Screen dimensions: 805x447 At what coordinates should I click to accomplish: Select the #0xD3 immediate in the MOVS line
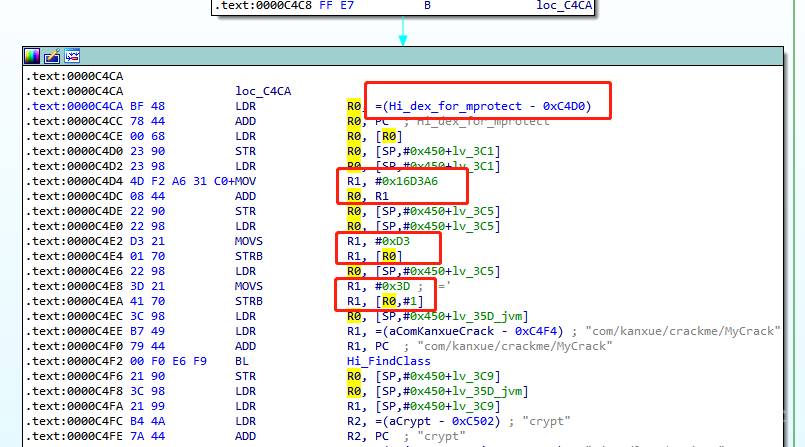392,241
